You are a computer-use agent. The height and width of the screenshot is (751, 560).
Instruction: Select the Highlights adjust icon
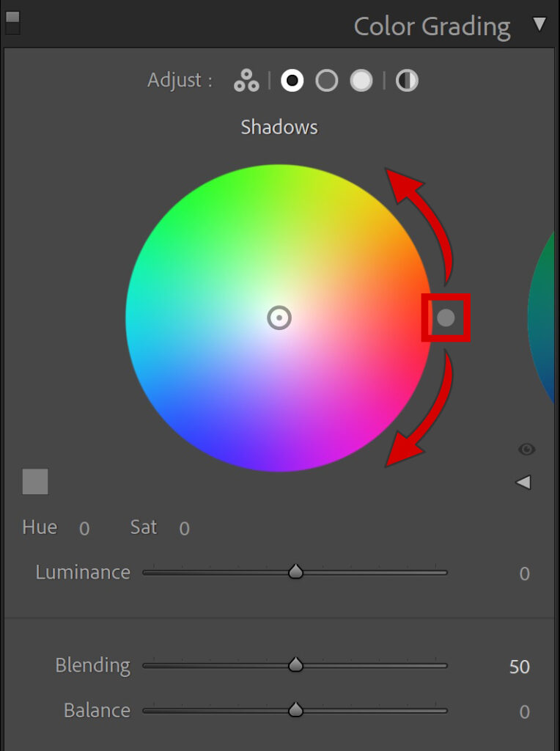pyautogui.click(x=361, y=81)
